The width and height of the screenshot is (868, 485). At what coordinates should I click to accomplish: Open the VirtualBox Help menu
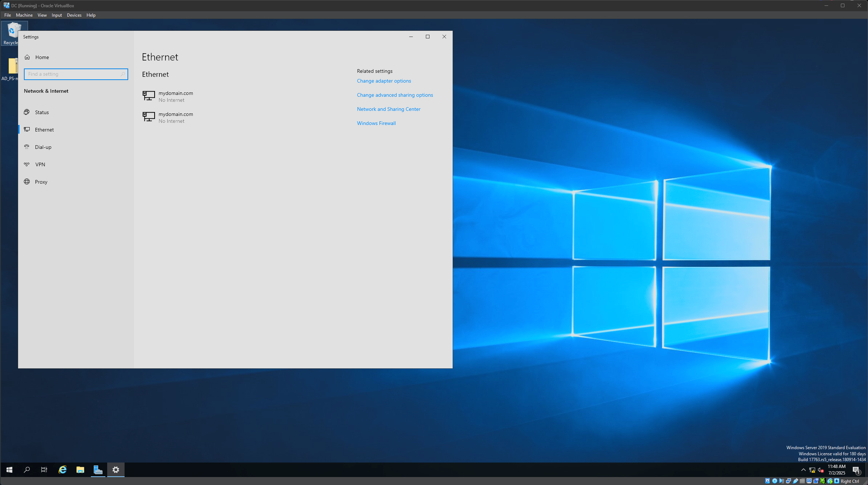click(x=91, y=15)
